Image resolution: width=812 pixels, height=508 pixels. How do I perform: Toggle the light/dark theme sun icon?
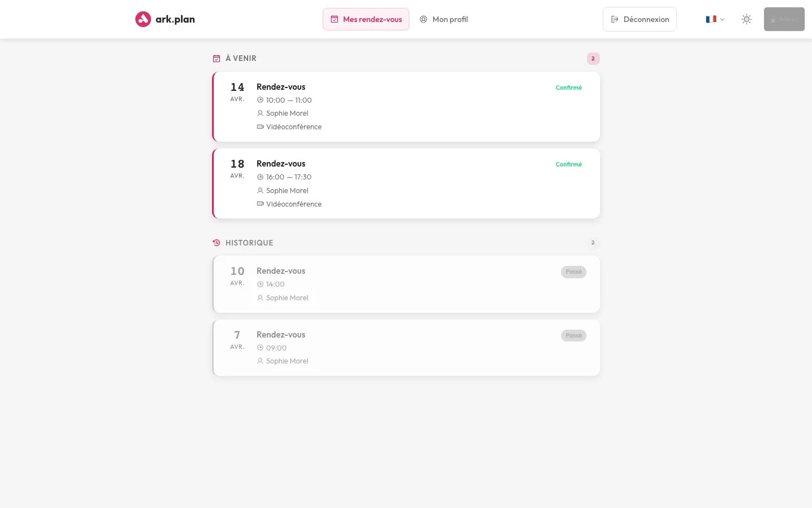(747, 19)
